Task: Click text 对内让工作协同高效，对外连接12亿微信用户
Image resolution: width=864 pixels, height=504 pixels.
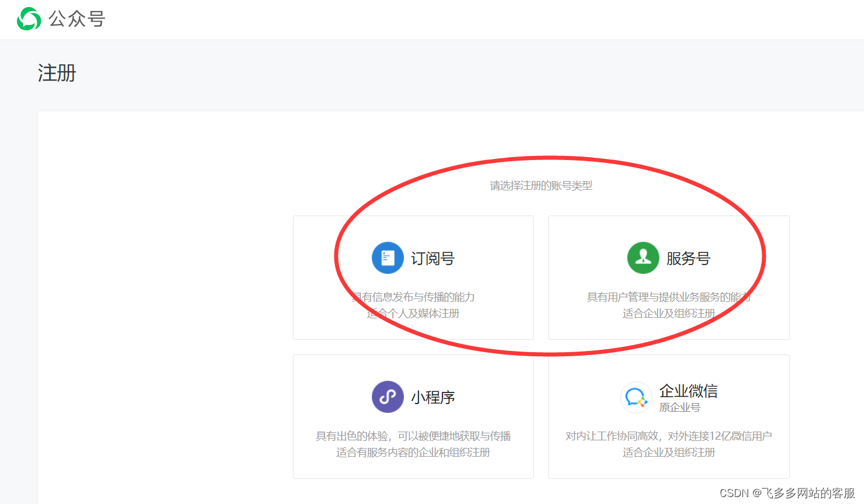Action: click(669, 436)
